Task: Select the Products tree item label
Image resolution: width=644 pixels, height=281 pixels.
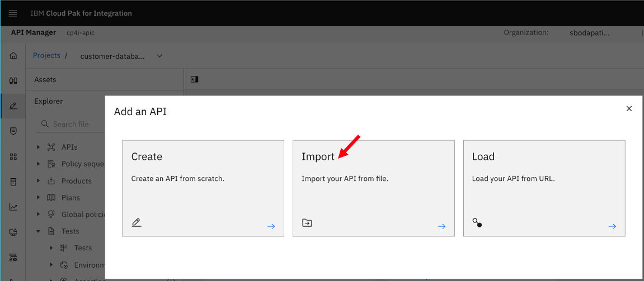Action: 77,180
